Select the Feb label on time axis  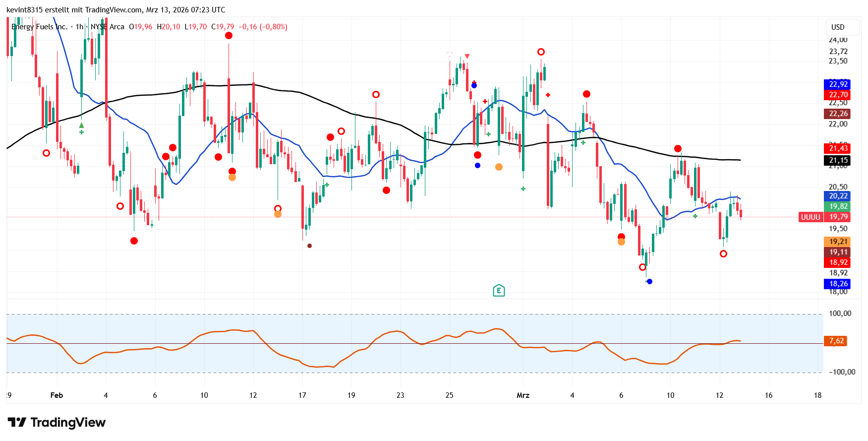[x=57, y=395]
